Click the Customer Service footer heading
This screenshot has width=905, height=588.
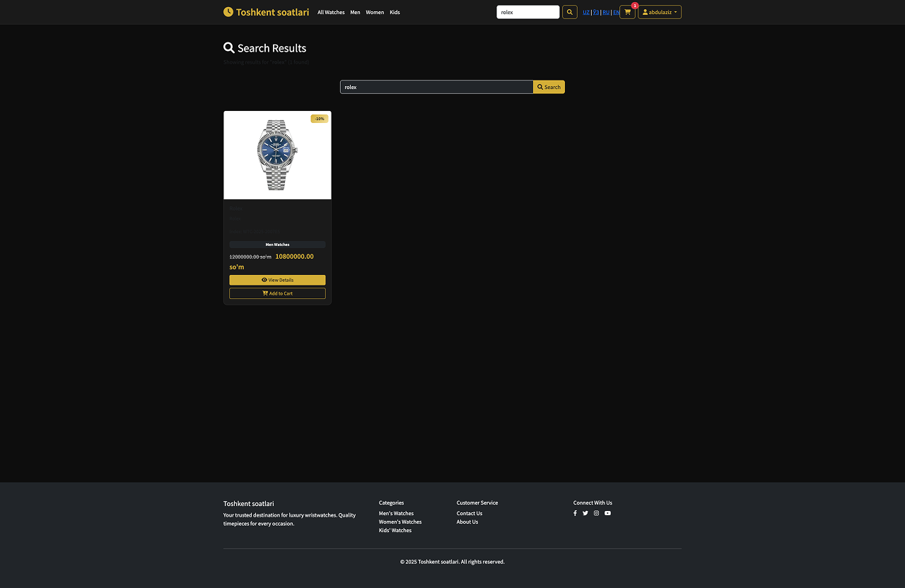pos(477,502)
